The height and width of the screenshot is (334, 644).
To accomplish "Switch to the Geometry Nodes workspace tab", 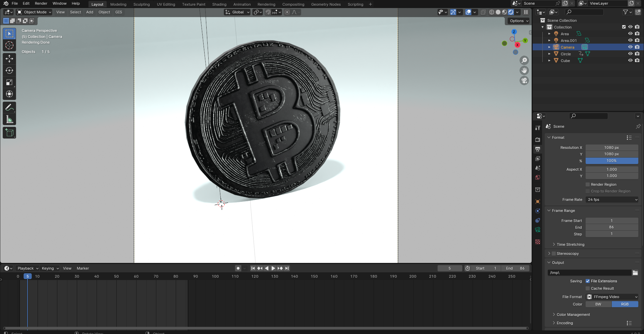I will pyautogui.click(x=326, y=4).
